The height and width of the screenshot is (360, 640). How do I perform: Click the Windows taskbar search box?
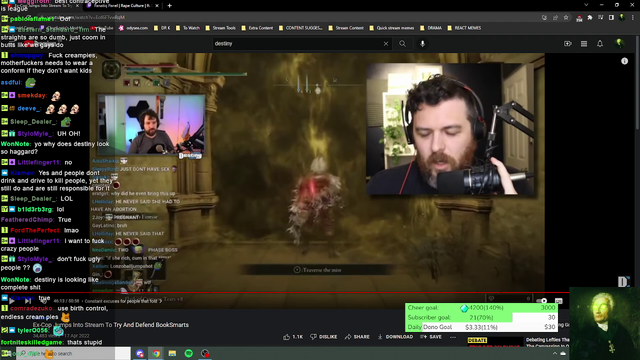73,353
